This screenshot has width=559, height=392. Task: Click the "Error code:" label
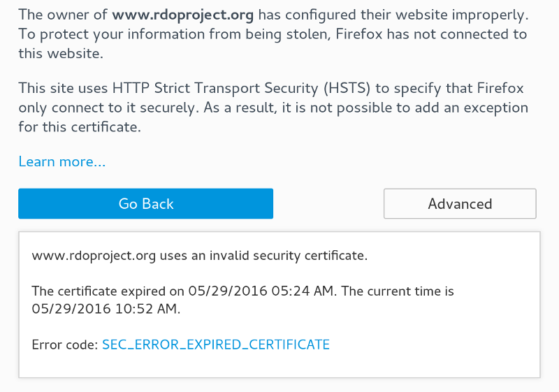click(x=65, y=344)
